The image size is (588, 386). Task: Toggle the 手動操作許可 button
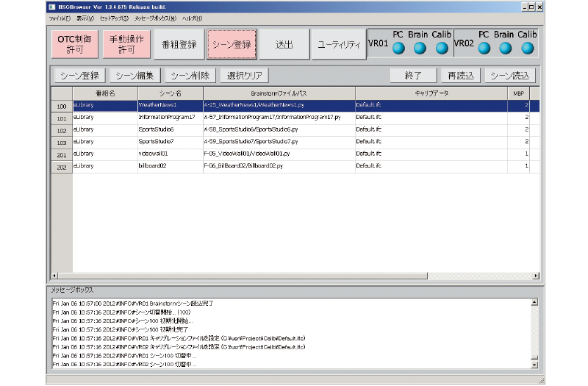[x=126, y=44]
